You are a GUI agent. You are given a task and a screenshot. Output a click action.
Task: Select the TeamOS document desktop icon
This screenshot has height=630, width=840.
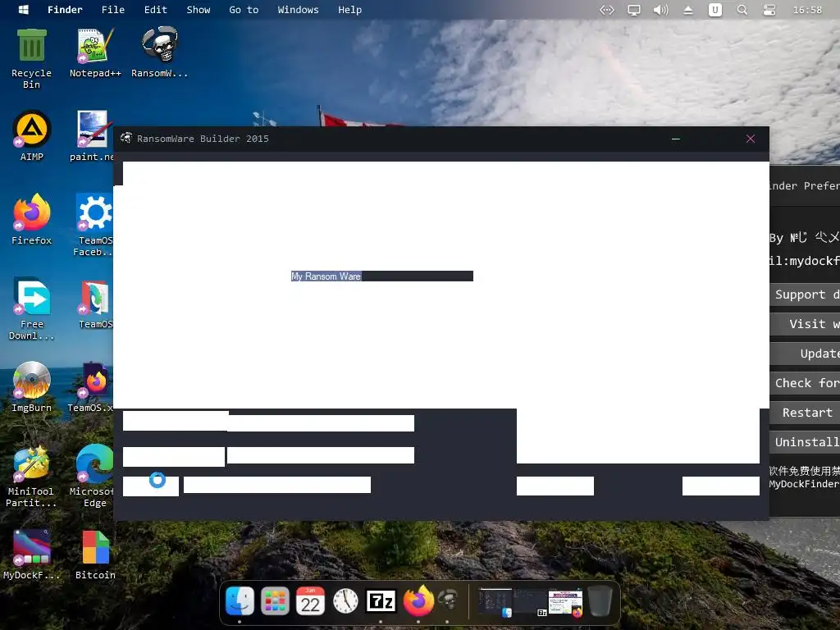[x=95, y=304]
